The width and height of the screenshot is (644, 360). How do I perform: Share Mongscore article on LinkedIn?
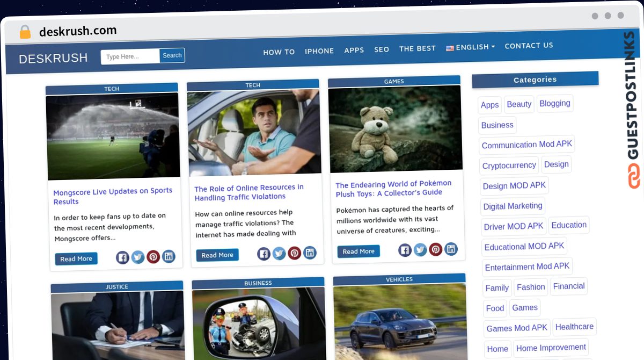[x=169, y=256]
